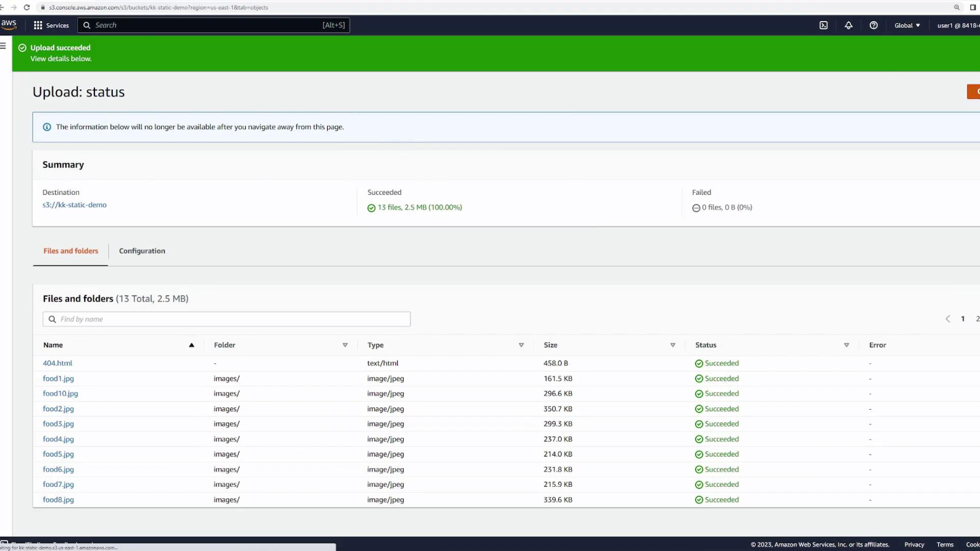Open the notifications bell icon
The image size is (980, 551).
[848, 26]
